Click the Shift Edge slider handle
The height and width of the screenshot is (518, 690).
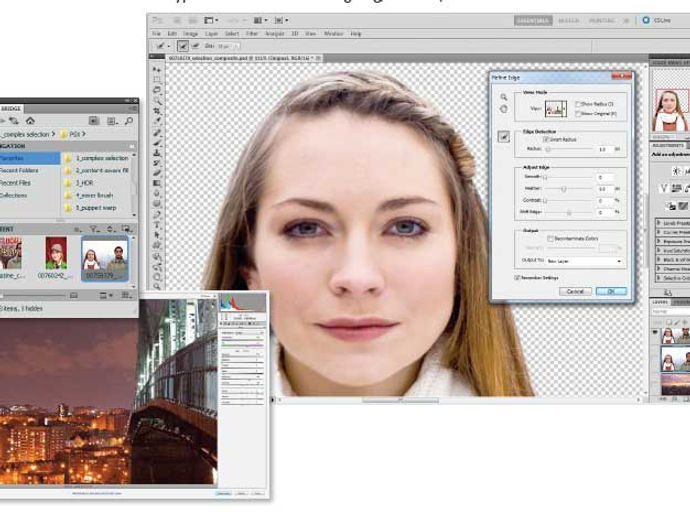coord(569,213)
